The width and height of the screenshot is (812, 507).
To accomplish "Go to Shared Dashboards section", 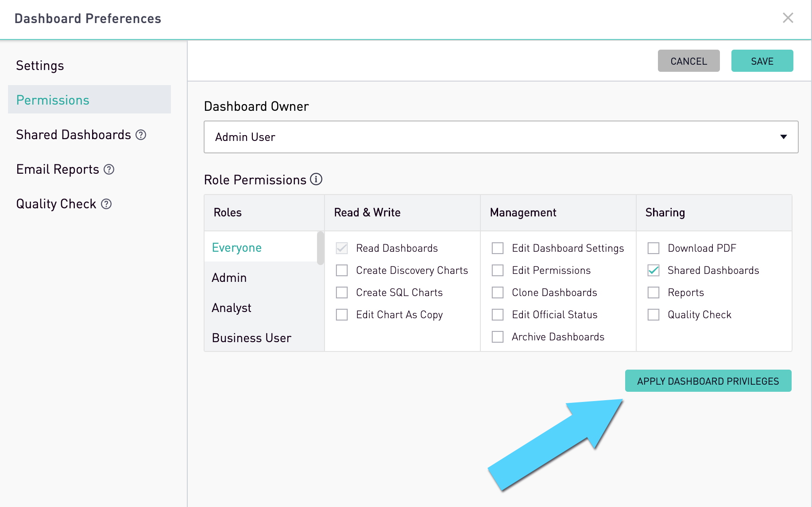I will coord(73,135).
